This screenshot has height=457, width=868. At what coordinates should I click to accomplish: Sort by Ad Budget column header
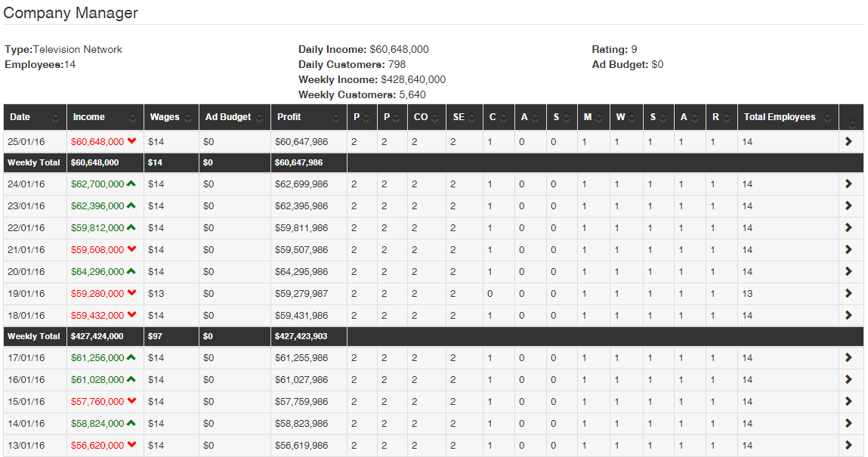click(x=235, y=117)
